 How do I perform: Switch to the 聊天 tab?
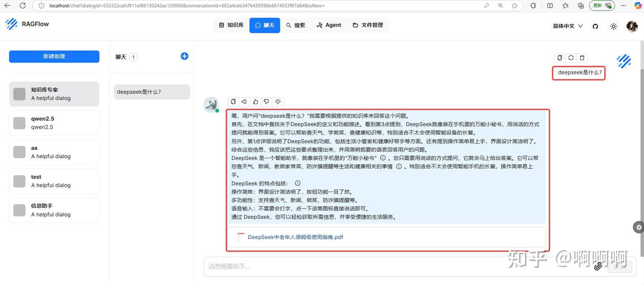point(264,25)
